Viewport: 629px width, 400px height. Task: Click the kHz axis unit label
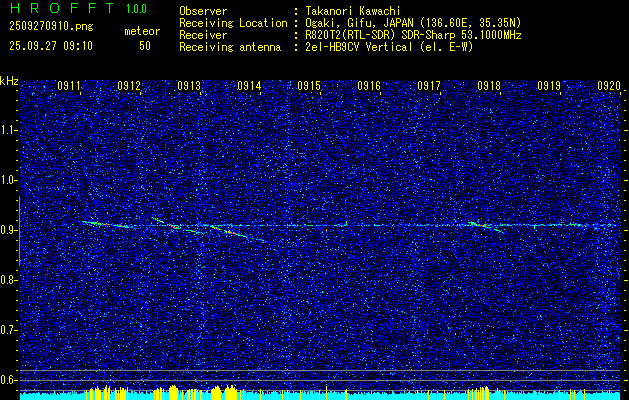click(x=9, y=81)
